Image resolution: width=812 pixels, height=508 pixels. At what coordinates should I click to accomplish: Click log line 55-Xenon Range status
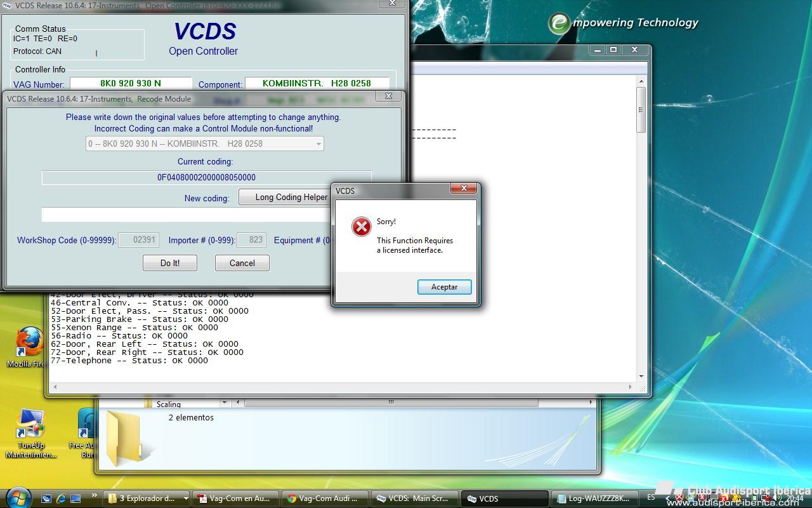[x=134, y=328]
